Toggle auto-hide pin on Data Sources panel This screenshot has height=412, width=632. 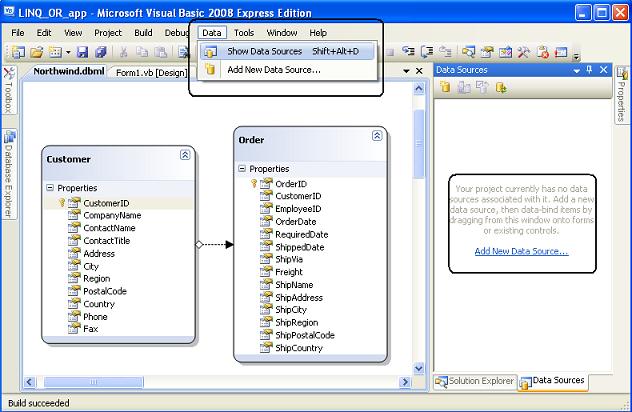coord(590,70)
